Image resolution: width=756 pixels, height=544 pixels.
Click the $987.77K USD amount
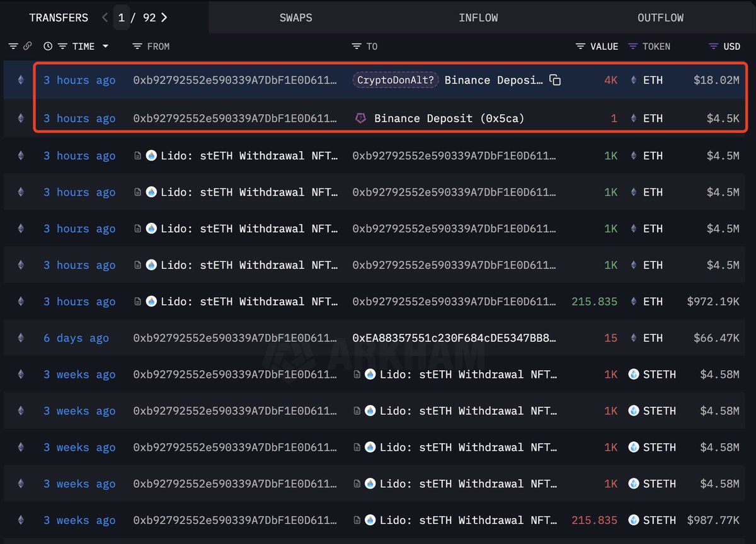click(x=713, y=520)
